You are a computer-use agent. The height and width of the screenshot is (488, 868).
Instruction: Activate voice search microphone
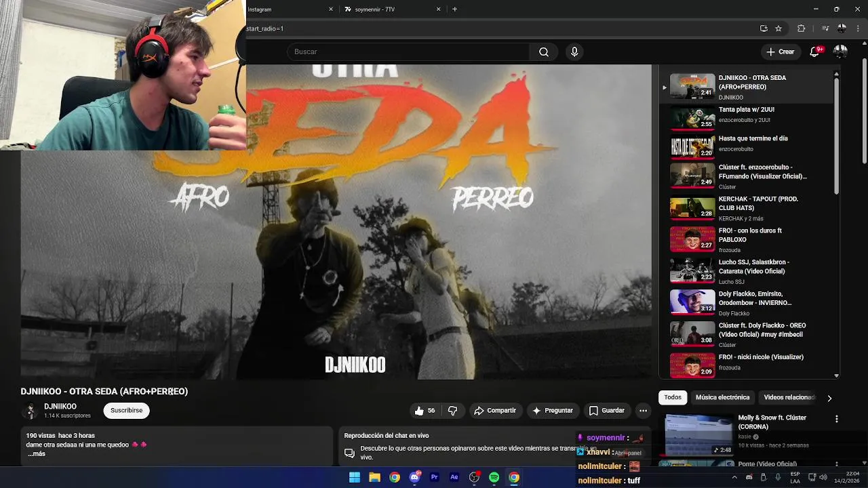point(574,52)
